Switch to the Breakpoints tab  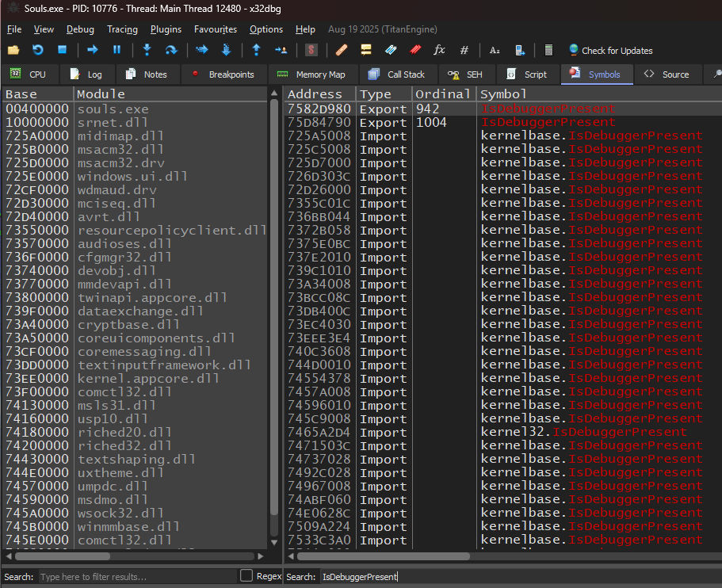223,74
